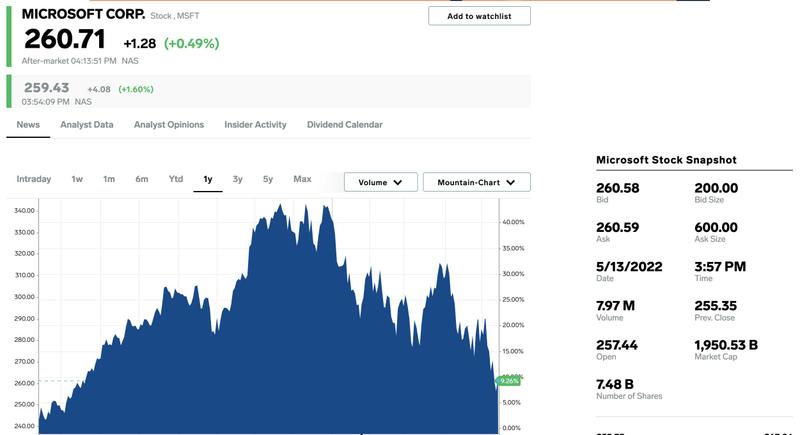This screenshot has height=435, width=800.
Task: Open the Volume dropdown
Action: [381, 182]
